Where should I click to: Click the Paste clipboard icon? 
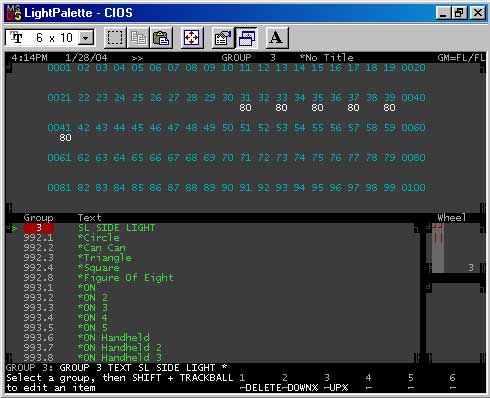161,38
